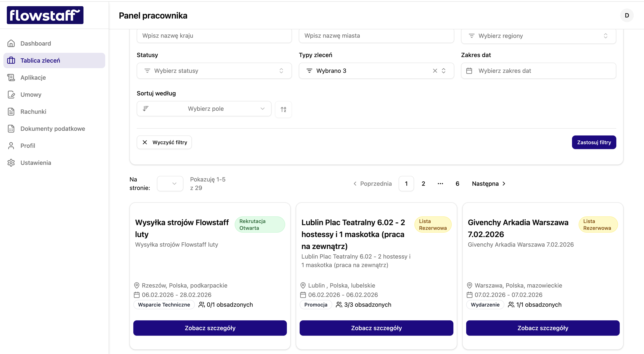The width and height of the screenshot is (644, 354).
Task: Open the Ustawienia gear icon
Action: tap(11, 163)
